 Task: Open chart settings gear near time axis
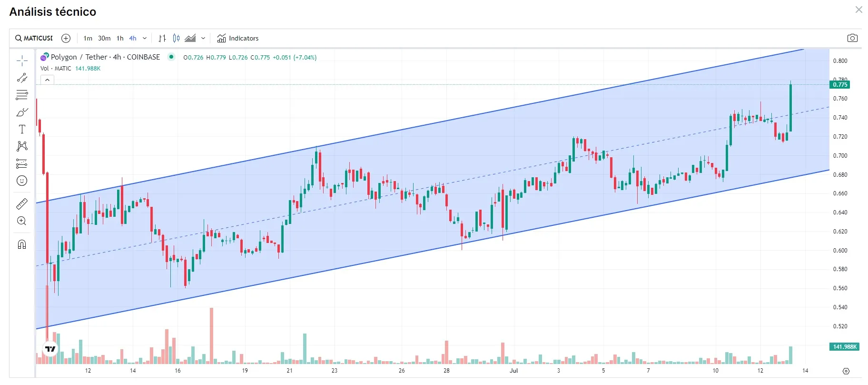846,371
